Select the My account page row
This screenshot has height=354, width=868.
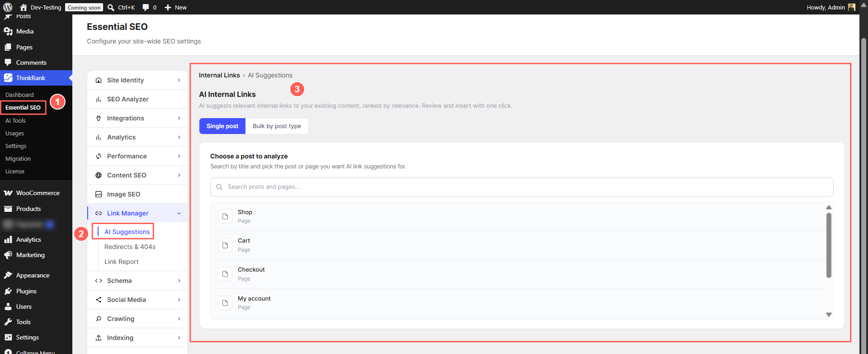pos(517,303)
